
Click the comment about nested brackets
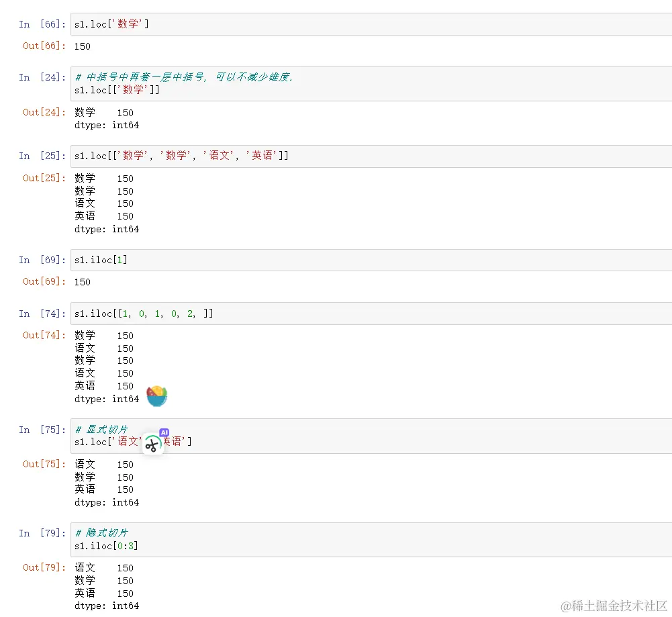(x=185, y=77)
